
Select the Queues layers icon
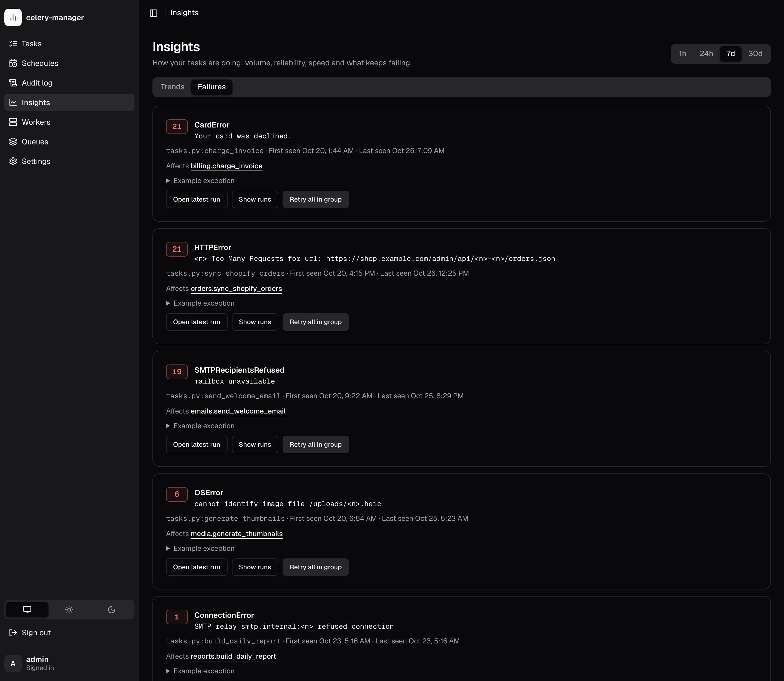13,142
